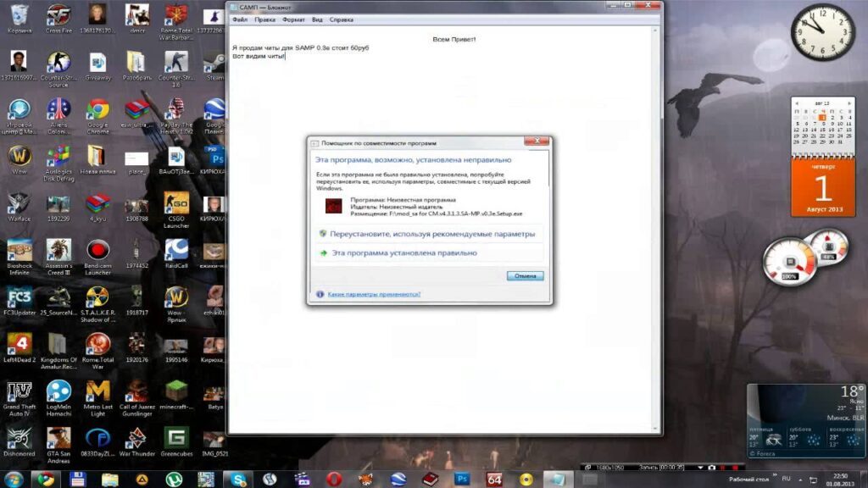Select the Bioshock Infinite desktop icon
Image resolution: width=868 pixels, height=488 pixels.
click(19, 258)
